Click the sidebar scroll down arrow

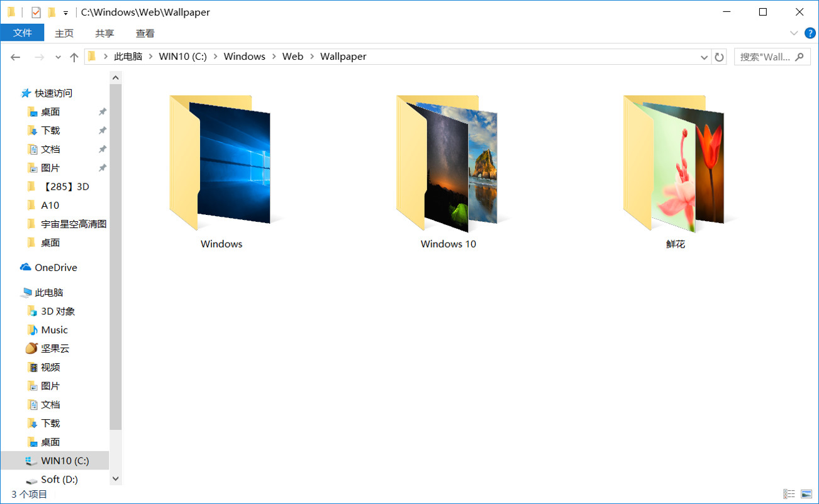click(115, 479)
